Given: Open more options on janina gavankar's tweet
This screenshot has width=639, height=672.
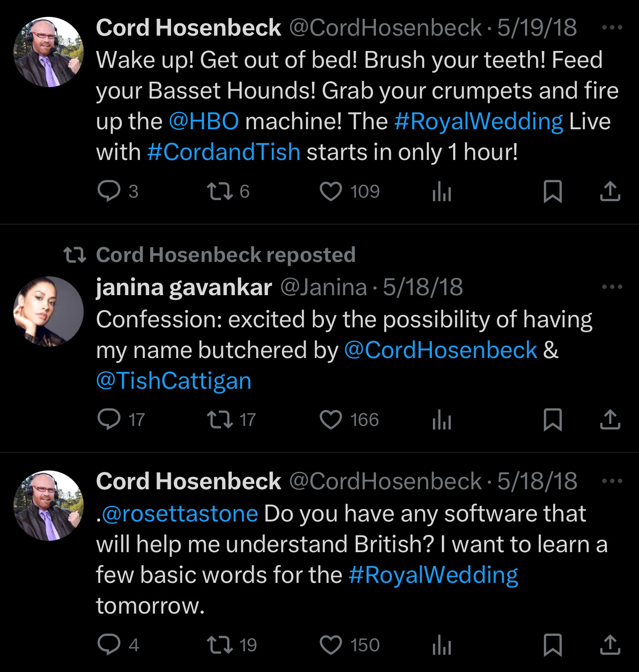Looking at the screenshot, I should tap(612, 287).
